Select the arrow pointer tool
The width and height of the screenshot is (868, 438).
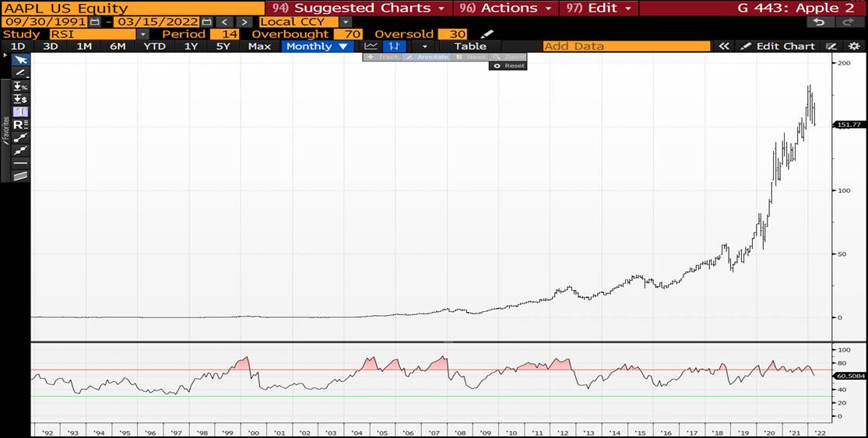coord(21,60)
